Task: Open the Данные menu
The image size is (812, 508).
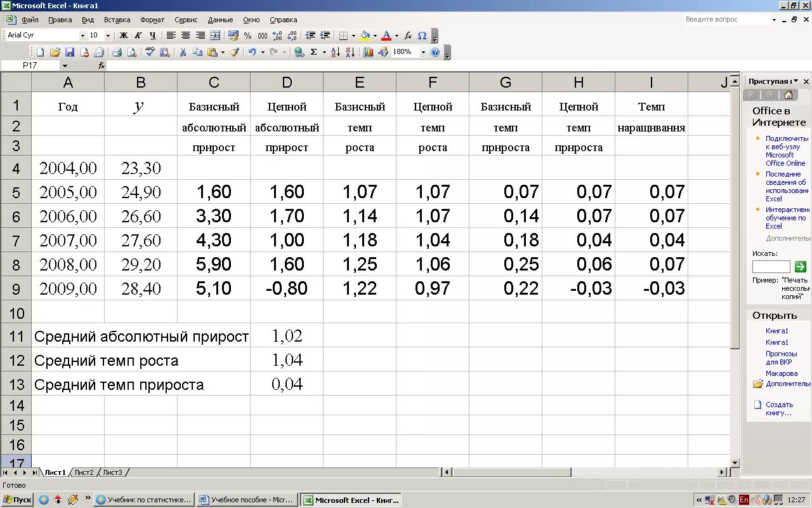Action: tap(220, 20)
